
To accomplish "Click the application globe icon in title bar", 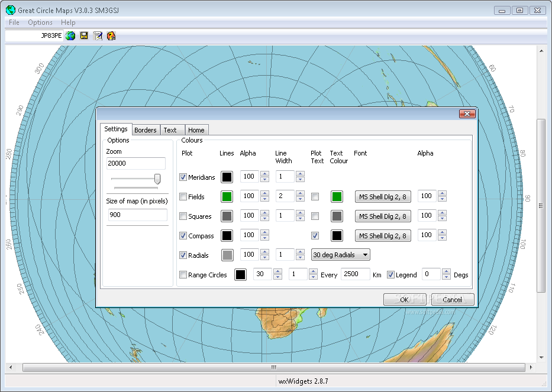I will (11, 10).
